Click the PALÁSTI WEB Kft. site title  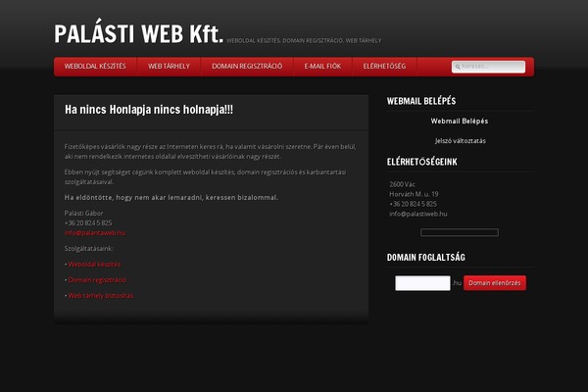tap(139, 33)
